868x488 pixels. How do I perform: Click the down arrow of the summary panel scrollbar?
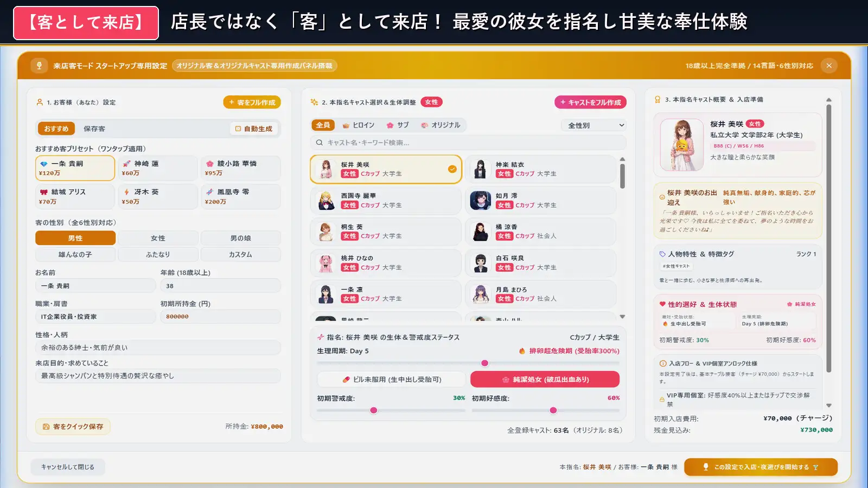(x=828, y=406)
